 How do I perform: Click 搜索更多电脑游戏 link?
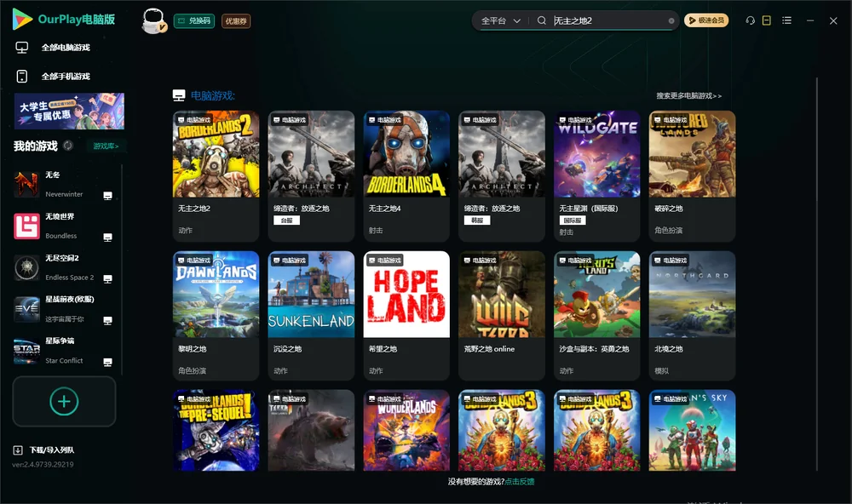(x=688, y=95)
